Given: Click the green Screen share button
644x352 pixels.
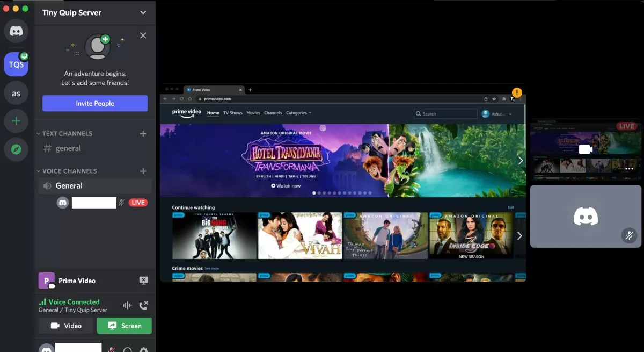Looking at the screenshot, I should pos(125,326).
